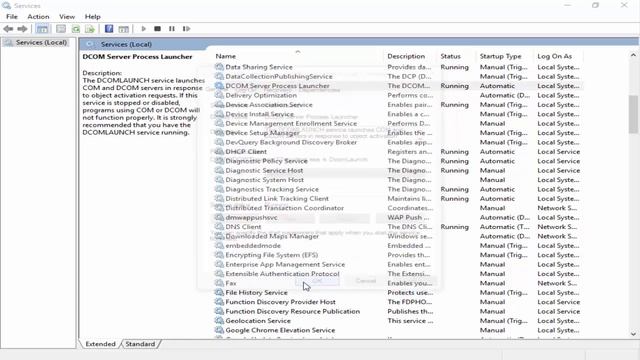Toggle the Show/Hide Action Pane icon
The height and width of the screenshot is (360, 640).
[123, 29]
